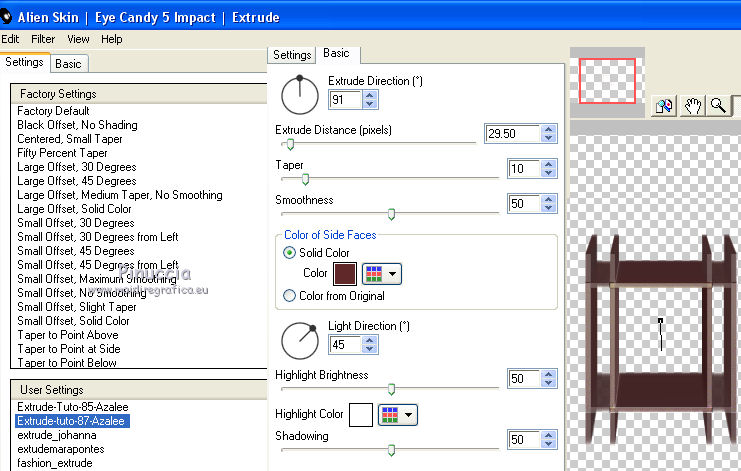Viewport: 741px width, 471px height.
Task: Select Extrude-tuto-87-Azalee user setting
Action: (x=72, y=421)
